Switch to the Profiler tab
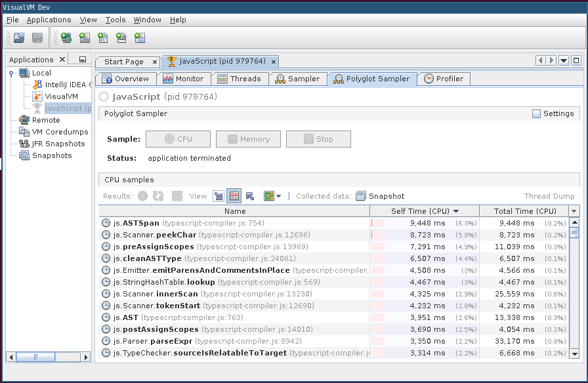588x383 pixels. [x=443, y=79]
